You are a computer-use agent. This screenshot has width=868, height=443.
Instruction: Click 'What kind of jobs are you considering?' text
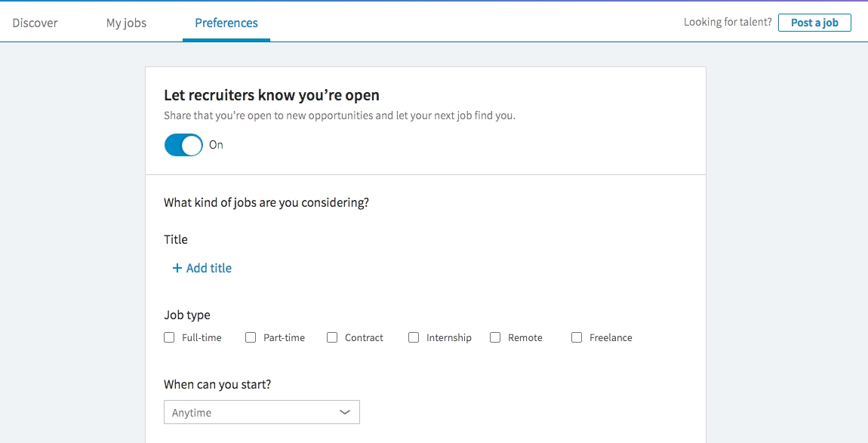coord(266,203)
